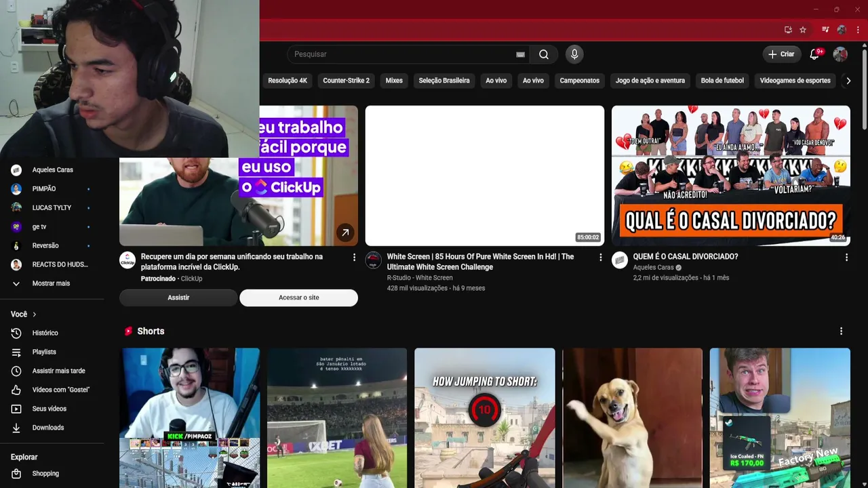Open the notifications bell
Viewport: 868px width, 488px height.
(x=814, y=54)
